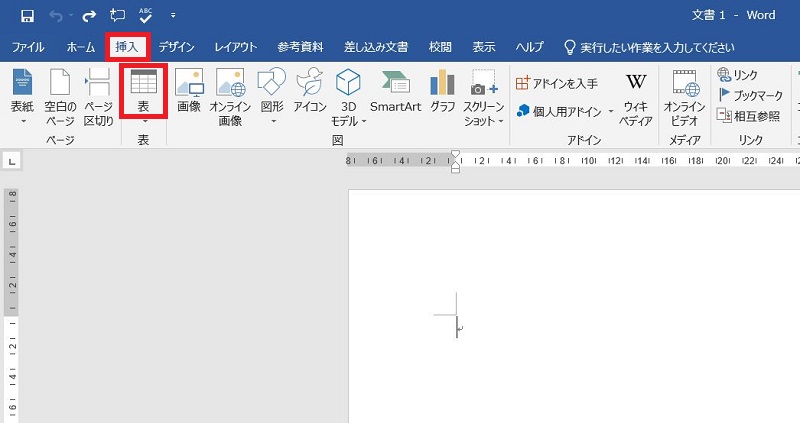Viewport: 800px width, 423px height.
Task: Switch to the 校閲 tab
Action: pyautogui.click(x=440, y=47)
